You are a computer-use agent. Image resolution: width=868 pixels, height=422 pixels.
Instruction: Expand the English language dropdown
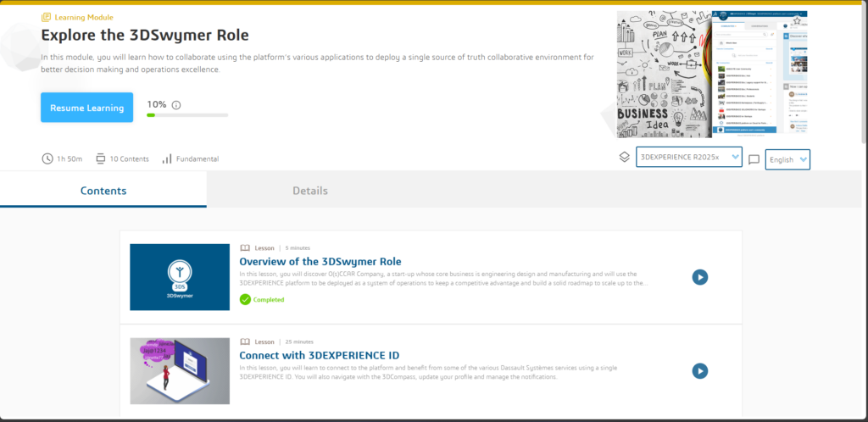[x=787, y=159]
